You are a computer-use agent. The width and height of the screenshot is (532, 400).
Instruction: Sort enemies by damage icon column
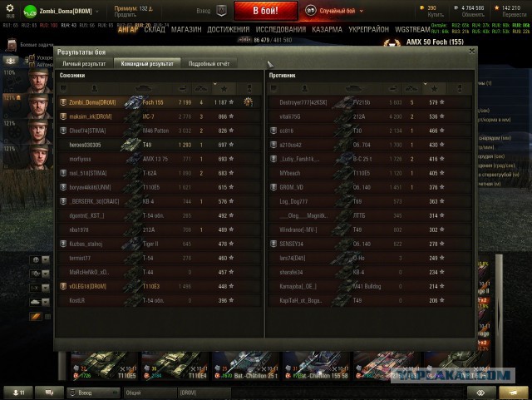pyautogui.click(x=393, y=89)
